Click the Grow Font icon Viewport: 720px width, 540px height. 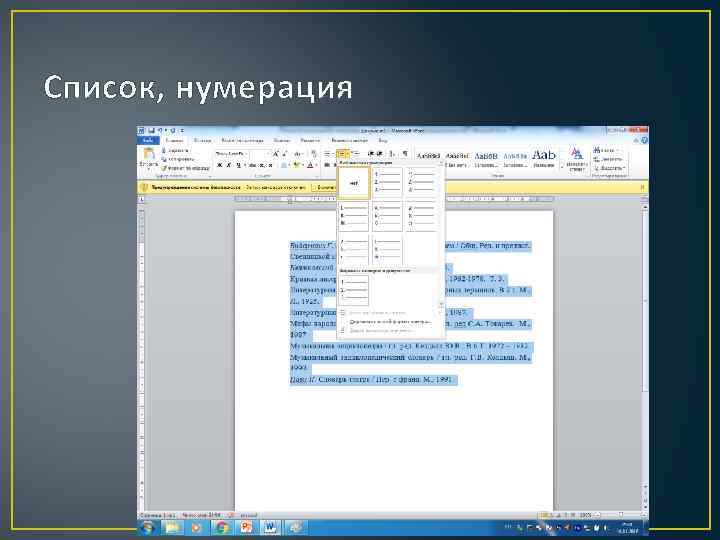[276, 154]
